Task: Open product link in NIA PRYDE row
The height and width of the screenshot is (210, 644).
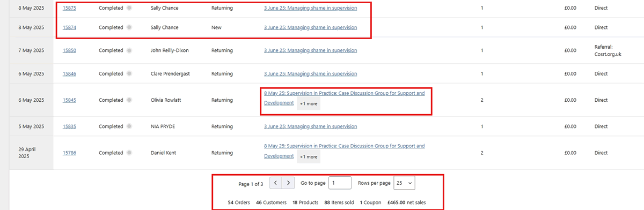Action: point(310,126)
